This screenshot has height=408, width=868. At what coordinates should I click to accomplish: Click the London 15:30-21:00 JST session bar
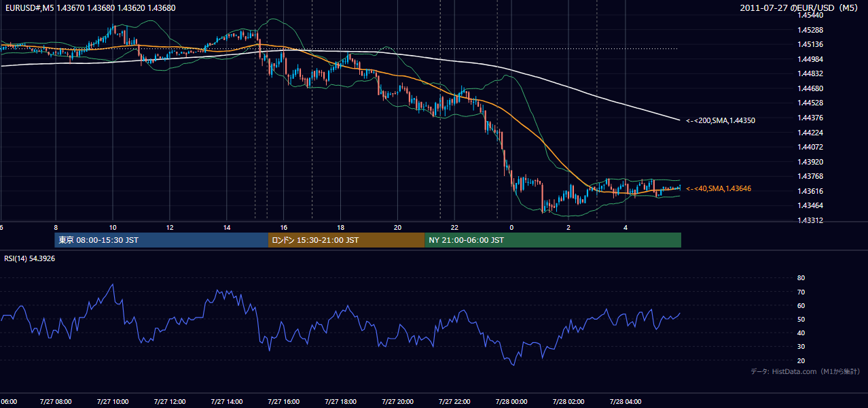[346, 240]
